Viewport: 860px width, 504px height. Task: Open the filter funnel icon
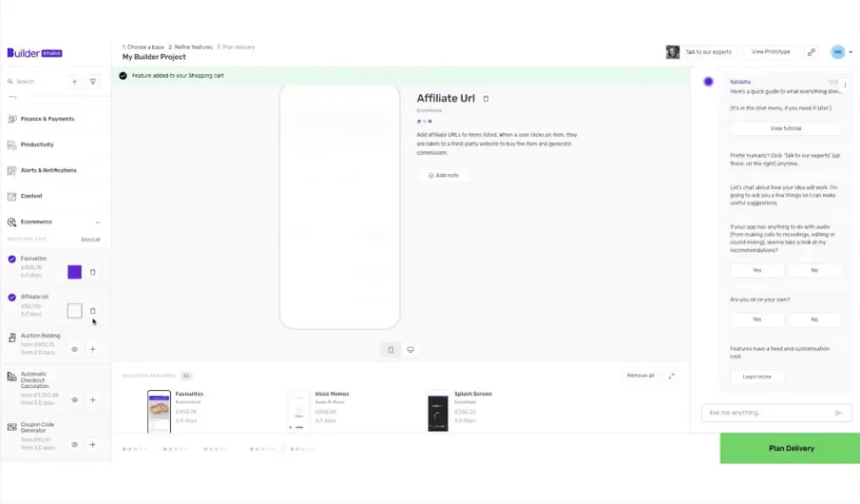click(x=93, y=81)
